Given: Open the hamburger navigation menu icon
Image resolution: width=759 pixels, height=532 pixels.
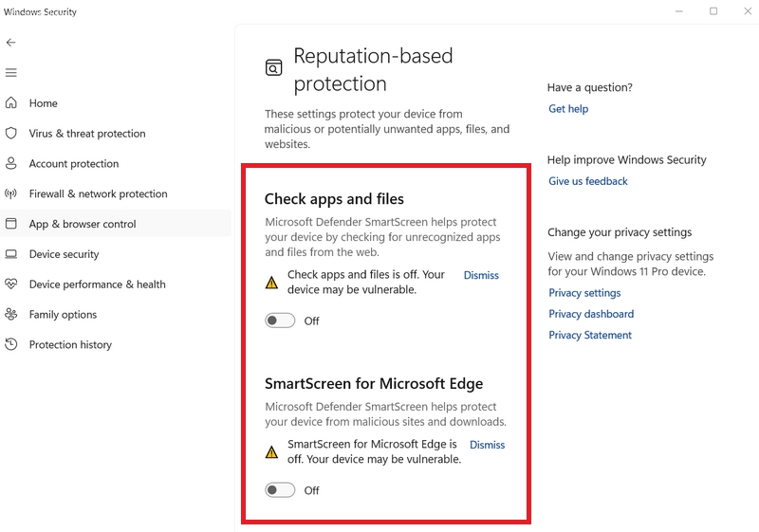Looking at the screenshot, I should [x=11, y=72].
